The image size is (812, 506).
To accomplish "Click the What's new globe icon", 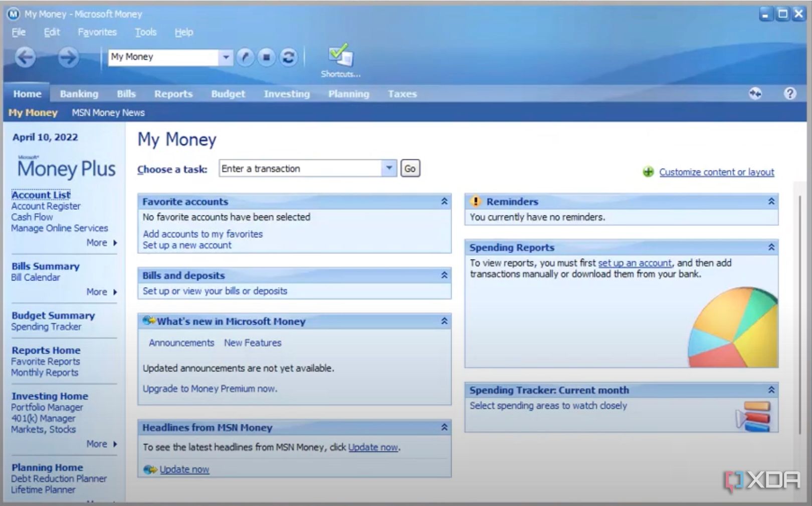I will [x=148, y=321].
